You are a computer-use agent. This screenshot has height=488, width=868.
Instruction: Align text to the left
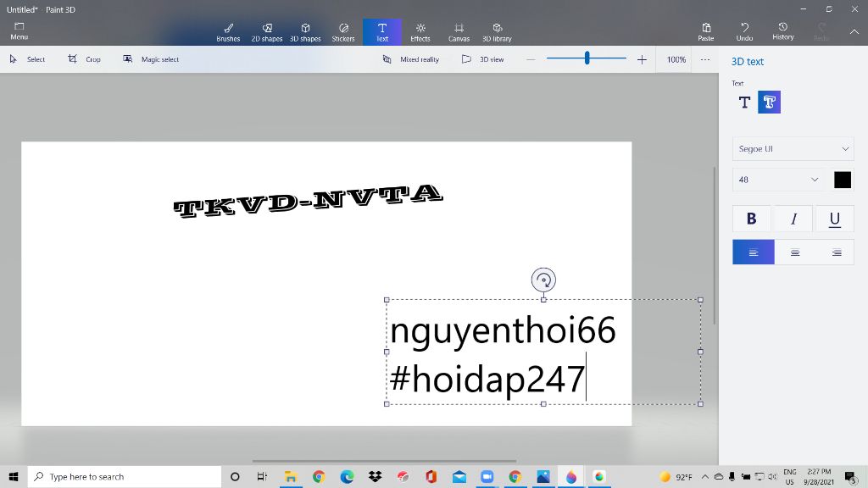click(754, 252)
